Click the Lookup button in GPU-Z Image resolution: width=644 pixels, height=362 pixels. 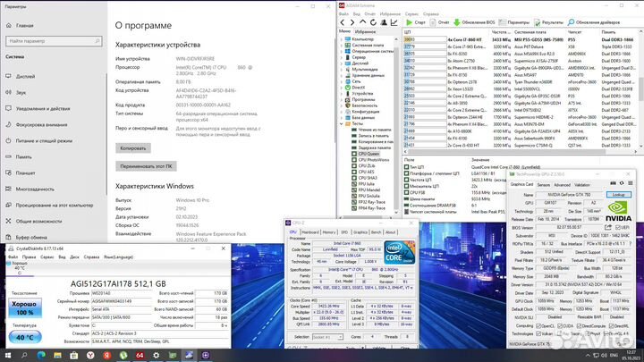[619, 195]
